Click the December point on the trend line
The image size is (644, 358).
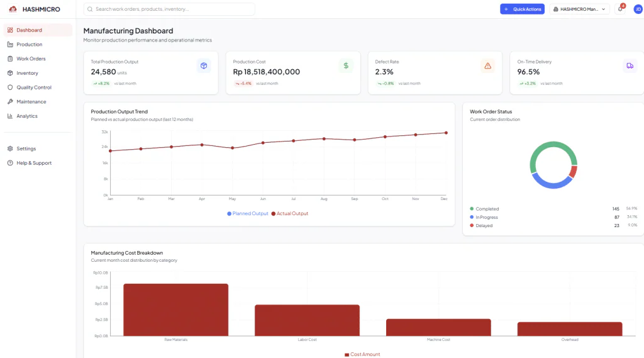[446, 133]
